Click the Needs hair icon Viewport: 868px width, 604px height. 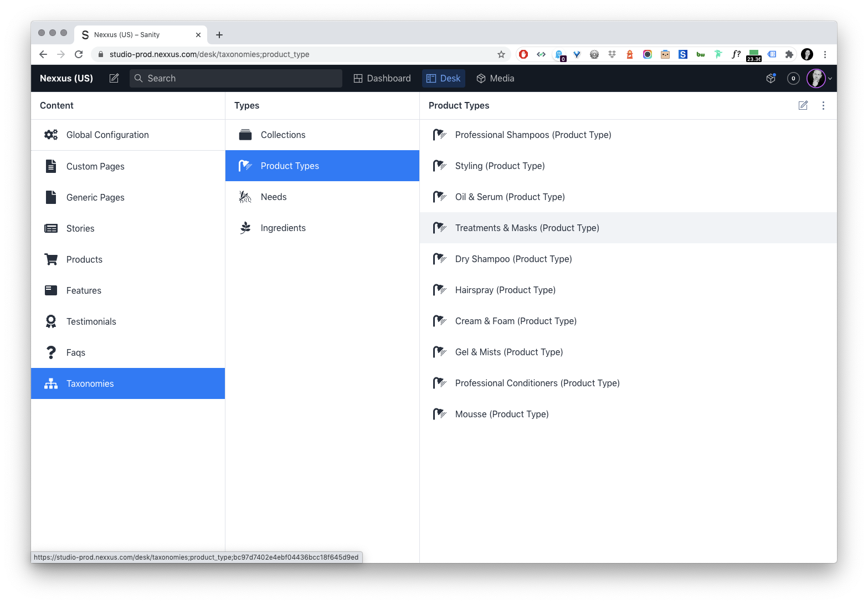[245, 197]
